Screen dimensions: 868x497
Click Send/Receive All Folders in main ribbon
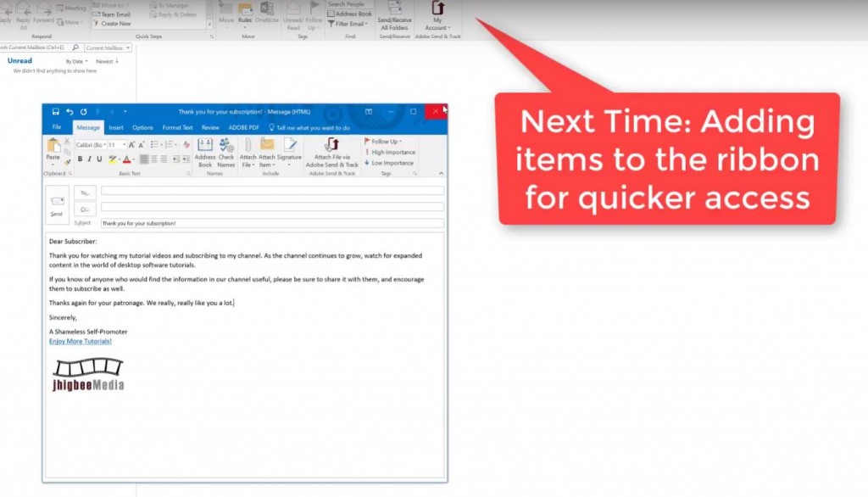[x=394, y=15]
